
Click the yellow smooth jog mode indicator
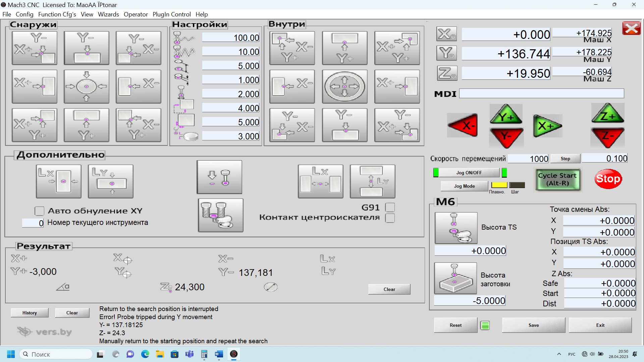coord(499,185)
